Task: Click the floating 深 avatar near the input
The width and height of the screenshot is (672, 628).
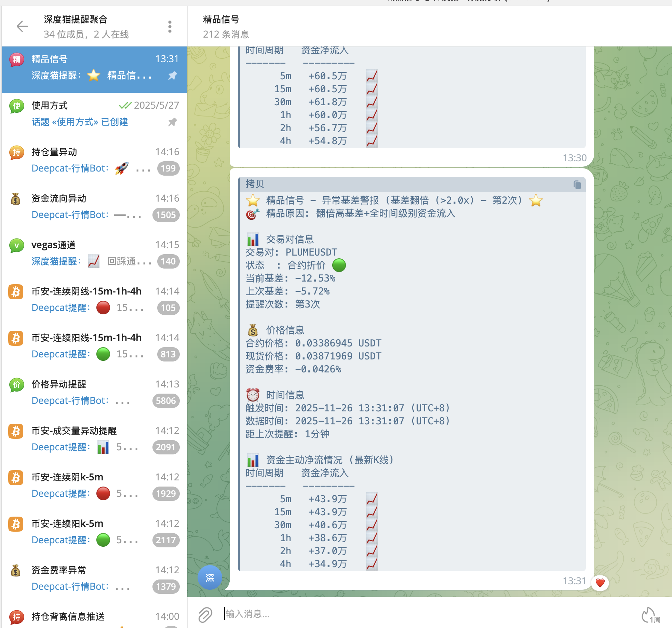Action: pos(210,578)
